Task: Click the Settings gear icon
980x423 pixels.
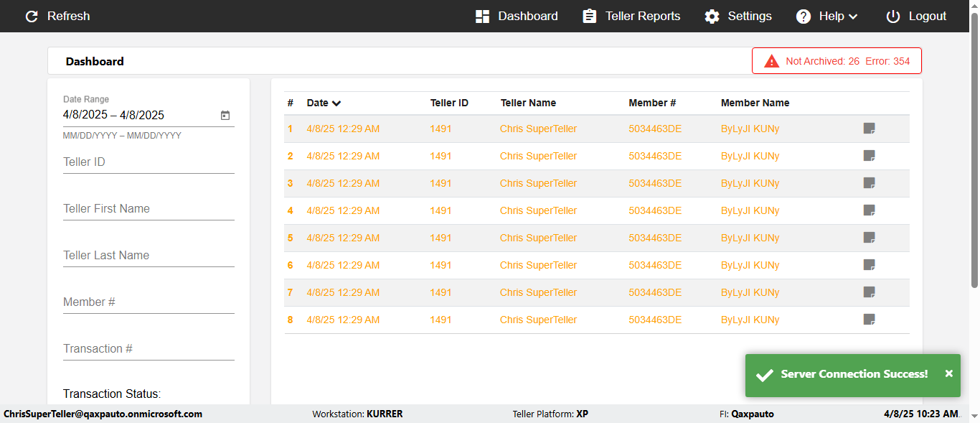Action: [712, 17]
